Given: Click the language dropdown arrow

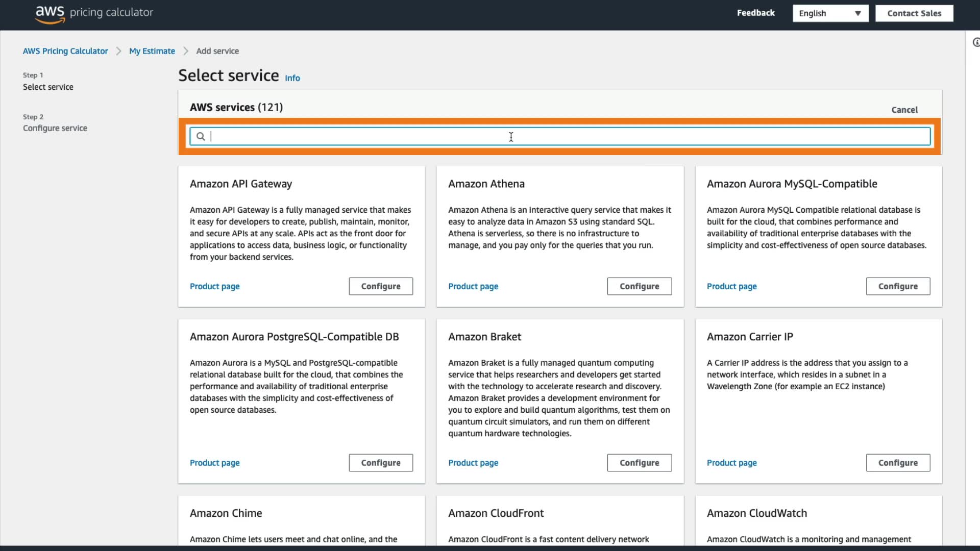Looking at the screenshot, I should (x=857, y=13).
